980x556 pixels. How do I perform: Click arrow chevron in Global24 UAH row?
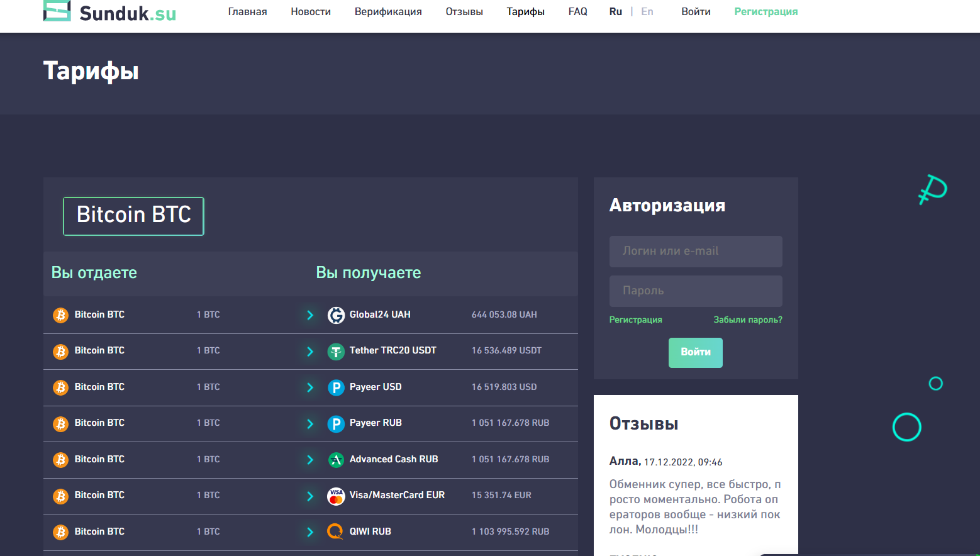tap(310, 315)
